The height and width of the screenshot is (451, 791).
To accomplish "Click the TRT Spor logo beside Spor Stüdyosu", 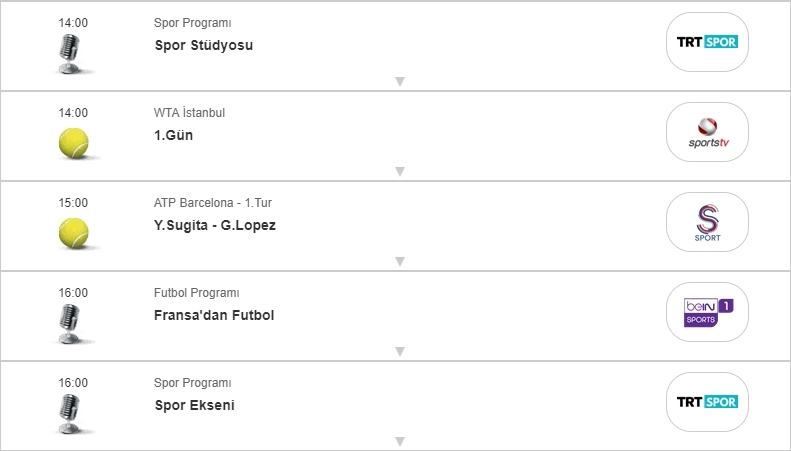I will [707, 42].
